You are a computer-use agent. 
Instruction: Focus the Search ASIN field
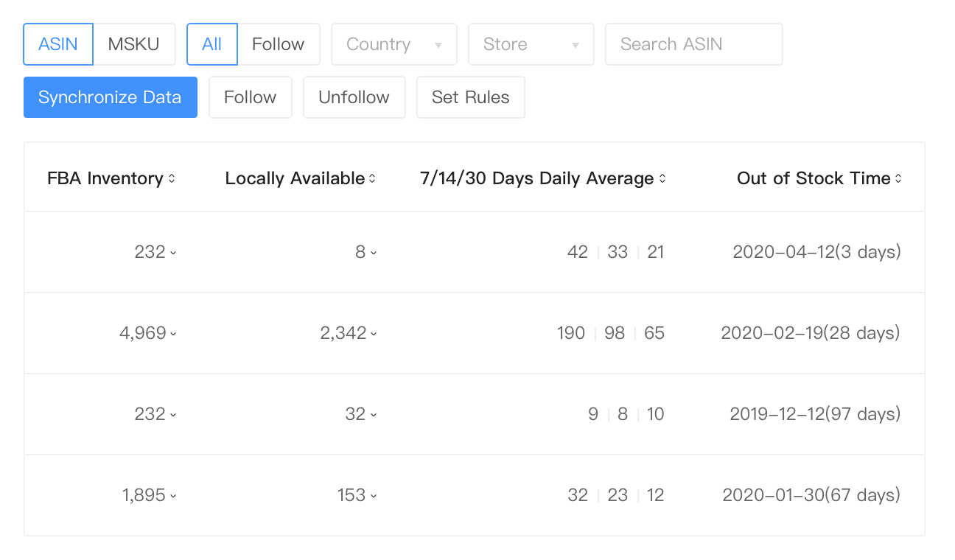coord(694,44)
